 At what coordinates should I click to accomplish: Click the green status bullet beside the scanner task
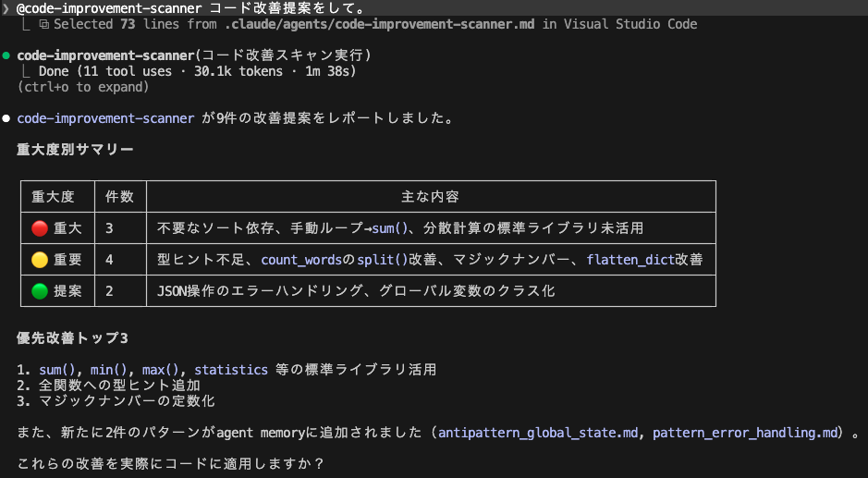pyautogui.click(x=6, y=55)
